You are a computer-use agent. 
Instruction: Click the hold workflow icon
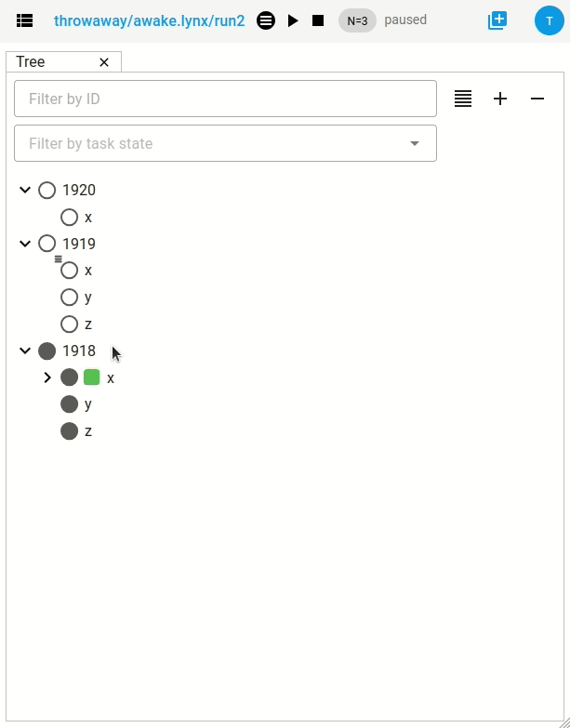[266, 20]
